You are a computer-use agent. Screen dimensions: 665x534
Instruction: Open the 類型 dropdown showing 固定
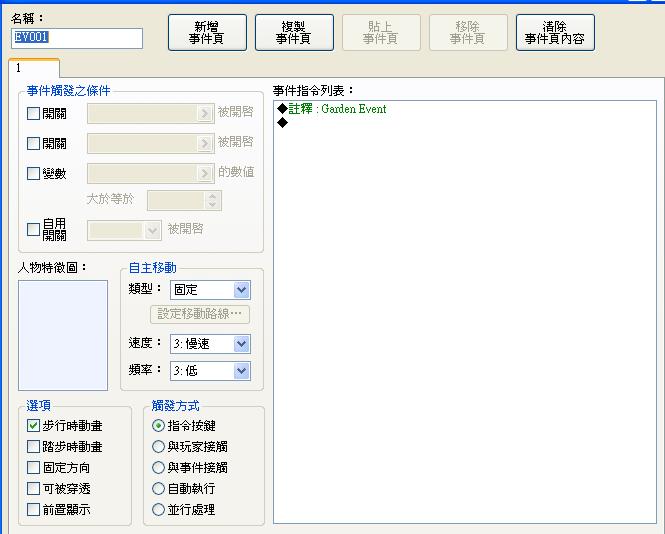point(210,290)
